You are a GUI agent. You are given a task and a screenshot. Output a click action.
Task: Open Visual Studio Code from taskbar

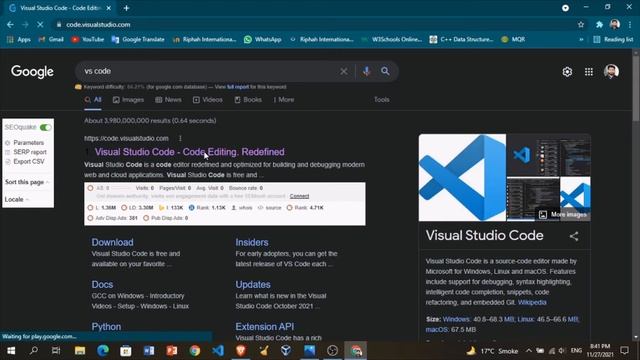point(218,351)
